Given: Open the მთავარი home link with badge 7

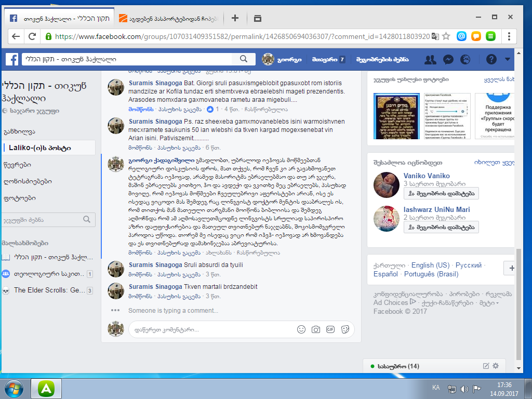Looking at the screenshot, I should tap(328, 59).
